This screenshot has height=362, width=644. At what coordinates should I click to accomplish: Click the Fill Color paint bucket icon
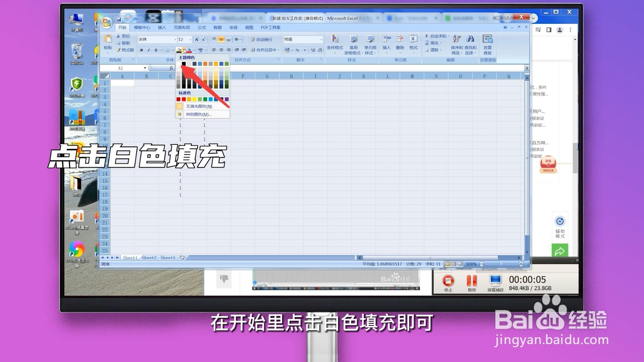point(179,50)
